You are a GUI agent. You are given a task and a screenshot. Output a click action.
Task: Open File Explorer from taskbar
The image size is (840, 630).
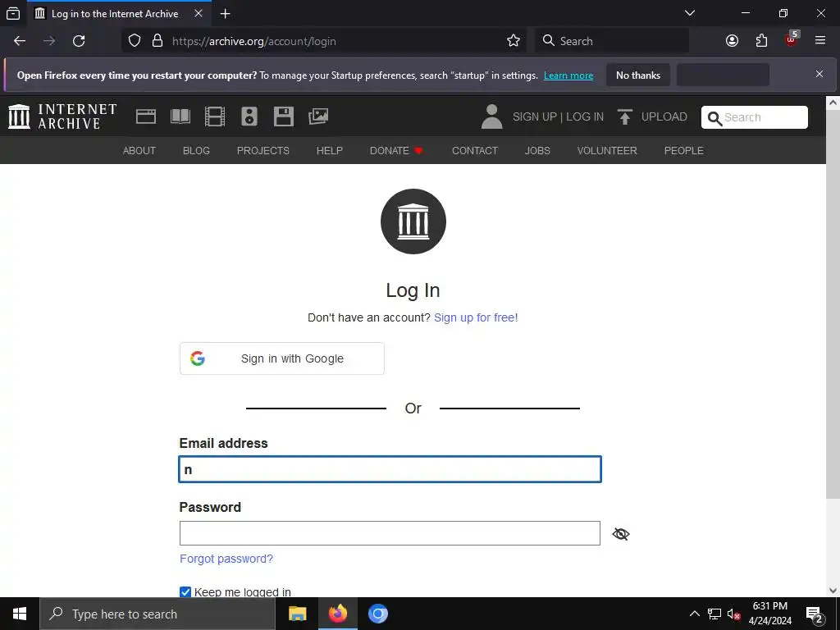pyautogui.click(x=297, y=614)
